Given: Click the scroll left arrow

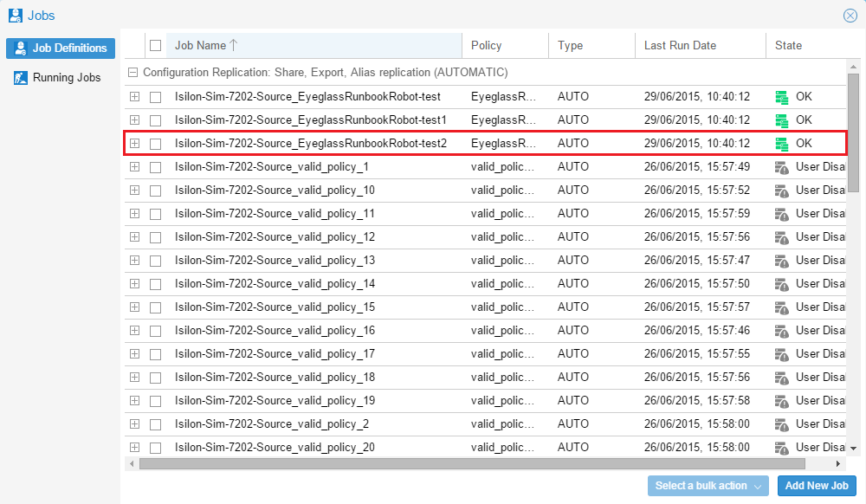Looking at the screenshot, I should [x=132, y=463].
